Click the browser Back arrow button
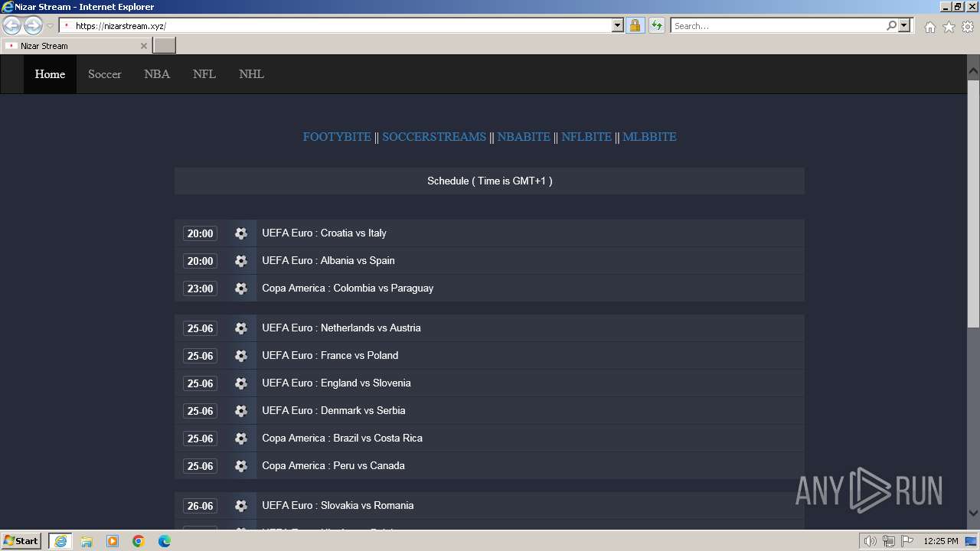This screenshot has height=551, width=980. click(11, 25)
